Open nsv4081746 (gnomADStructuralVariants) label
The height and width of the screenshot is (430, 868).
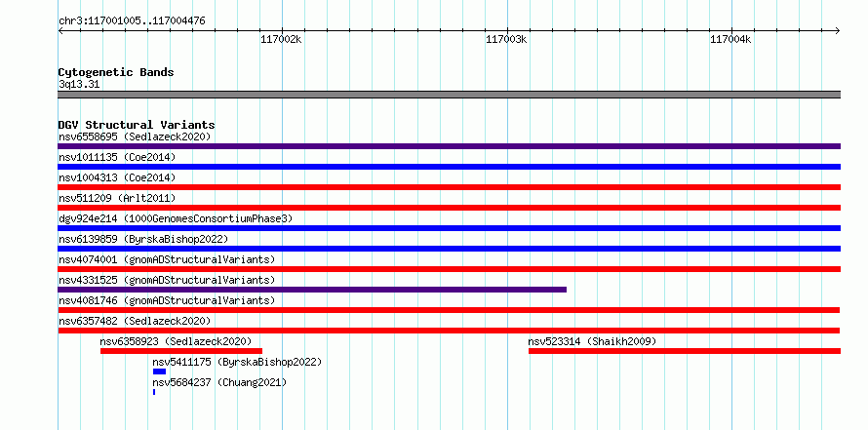point(167,300)
